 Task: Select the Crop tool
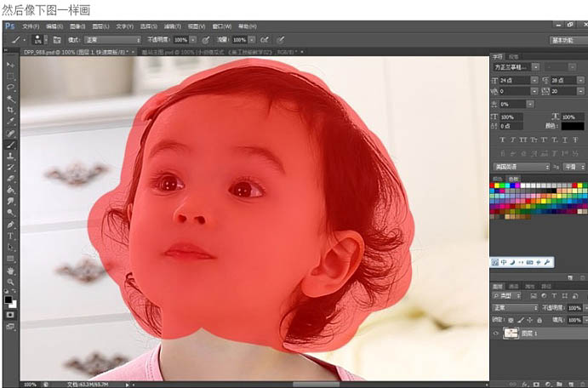tap(10, 110)
